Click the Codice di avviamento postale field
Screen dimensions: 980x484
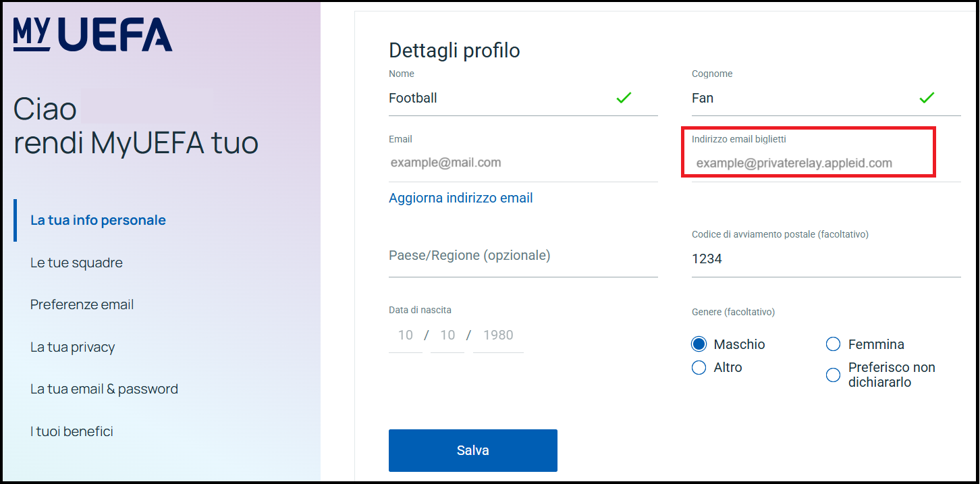[826, 259]
